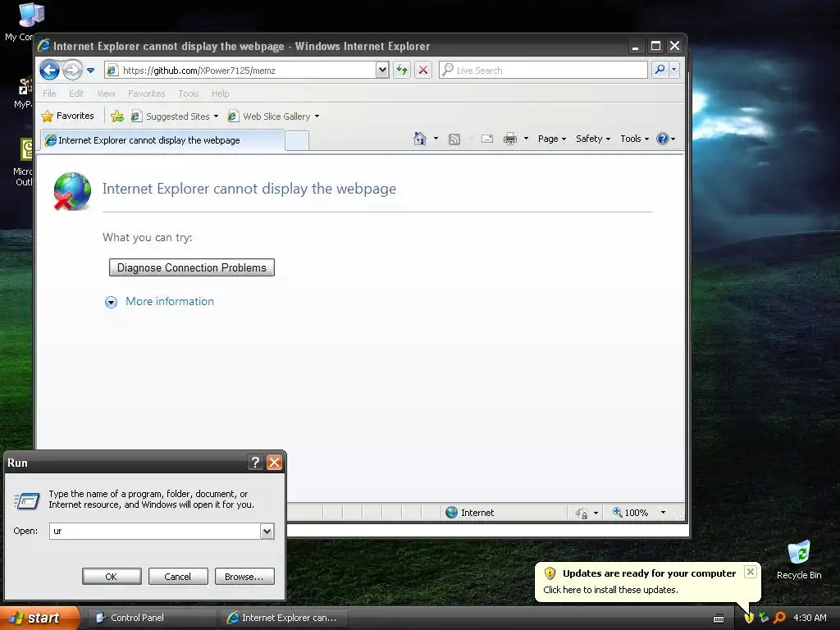Open the Favorites star button
Image resolution: width=840 pixels, height=630 pixels.
67,116
